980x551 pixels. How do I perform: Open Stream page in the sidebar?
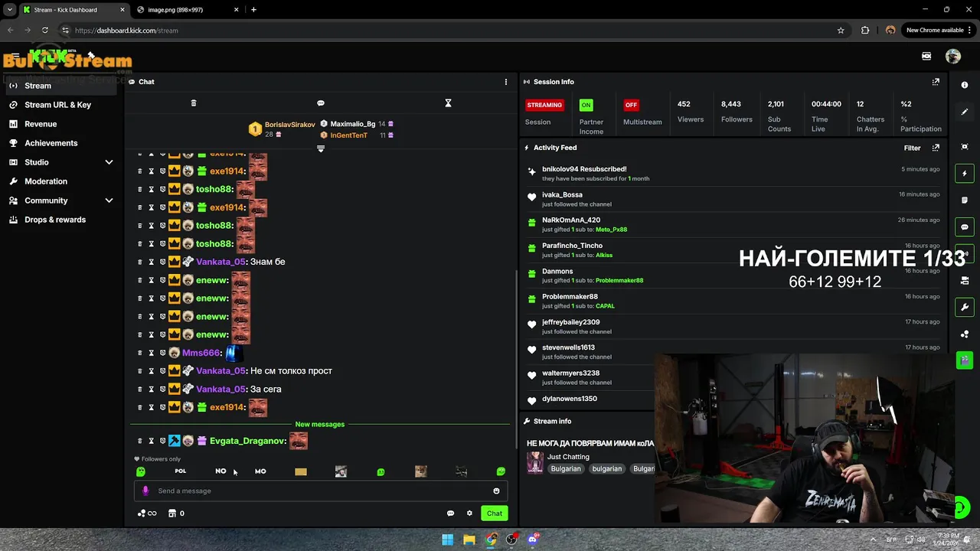pos(60,86)
